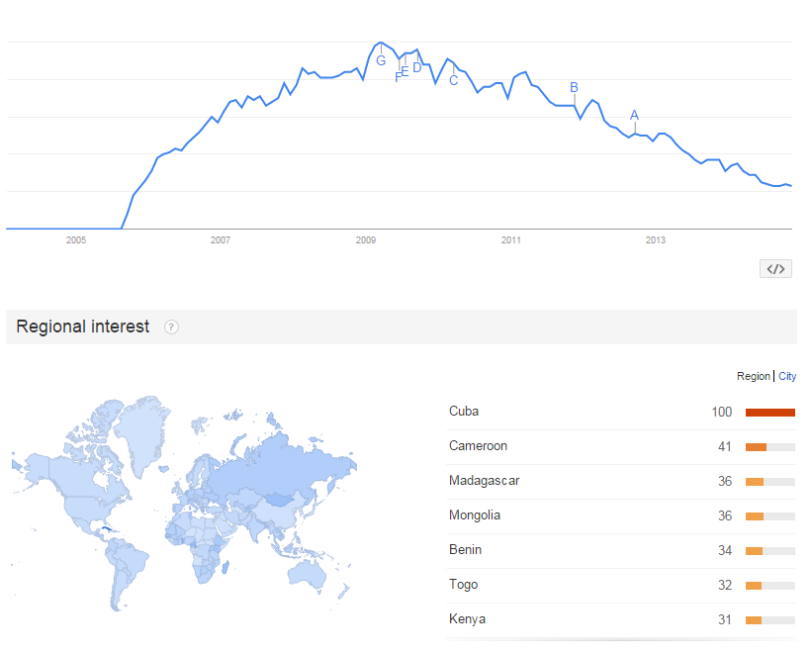Viewport: 812px width, 654px height.
Task: Select news marker G on the chart
Action: pyautogui.click(x=381, y=60)
